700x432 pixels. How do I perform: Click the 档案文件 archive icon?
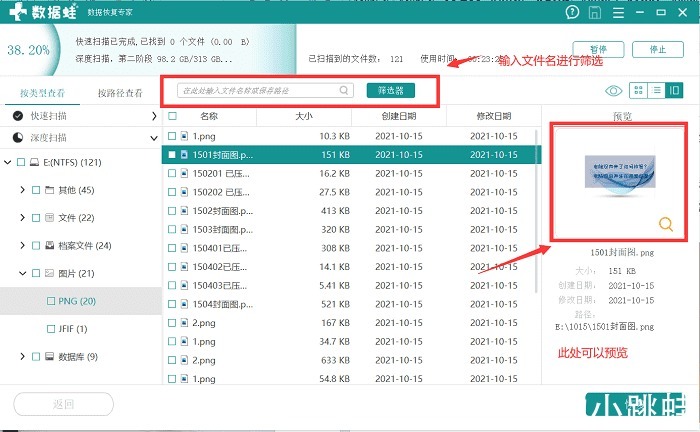click(50, 245)
